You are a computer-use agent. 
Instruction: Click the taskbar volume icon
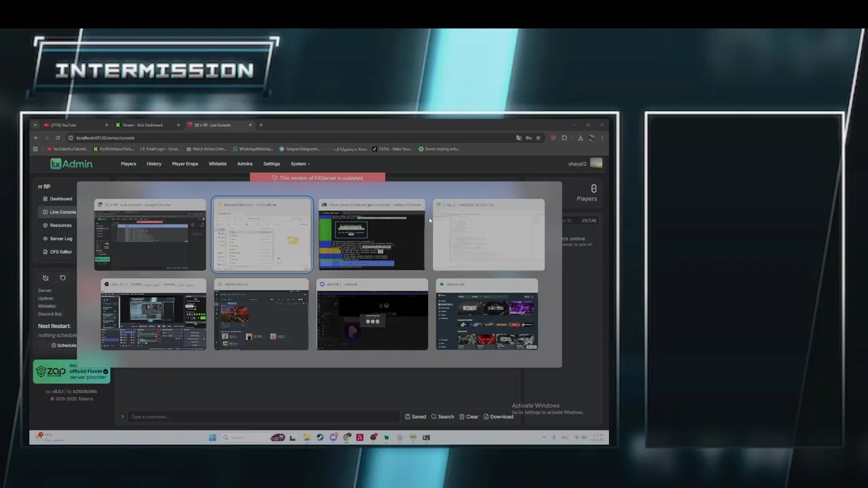click(584, 438)
